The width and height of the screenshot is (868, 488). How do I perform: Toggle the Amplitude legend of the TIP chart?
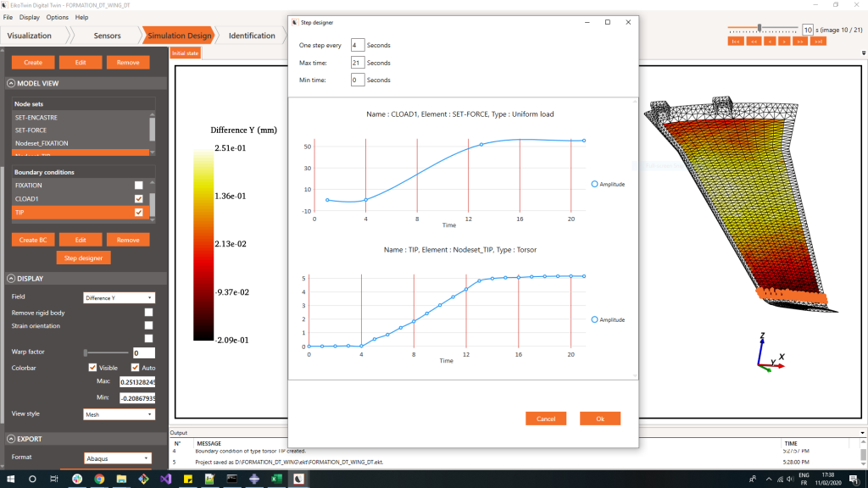coord(608,319)
